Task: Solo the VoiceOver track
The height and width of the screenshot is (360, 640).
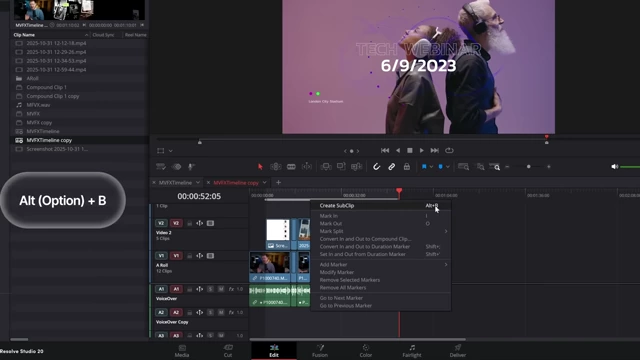Action: pos(210,289)
